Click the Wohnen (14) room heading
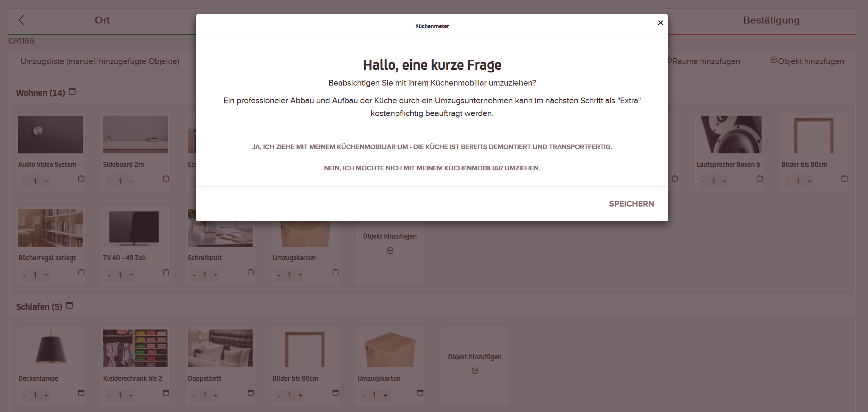 coord(40,93)
